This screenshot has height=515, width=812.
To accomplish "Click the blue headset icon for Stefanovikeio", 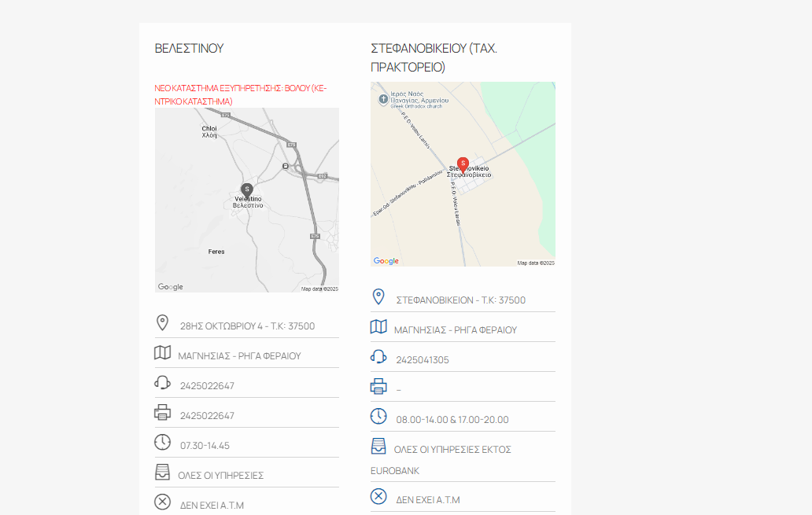I will [378, 356].
